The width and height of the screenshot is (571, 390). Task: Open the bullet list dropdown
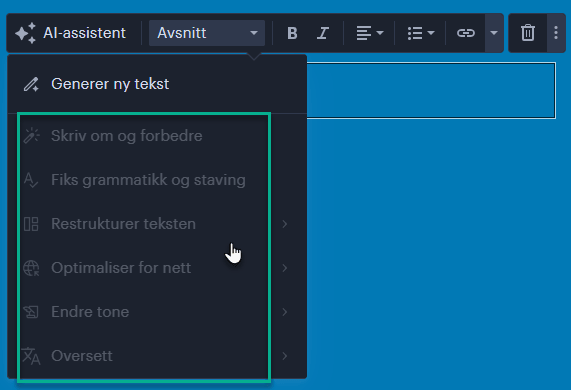[x=421, y=33]
